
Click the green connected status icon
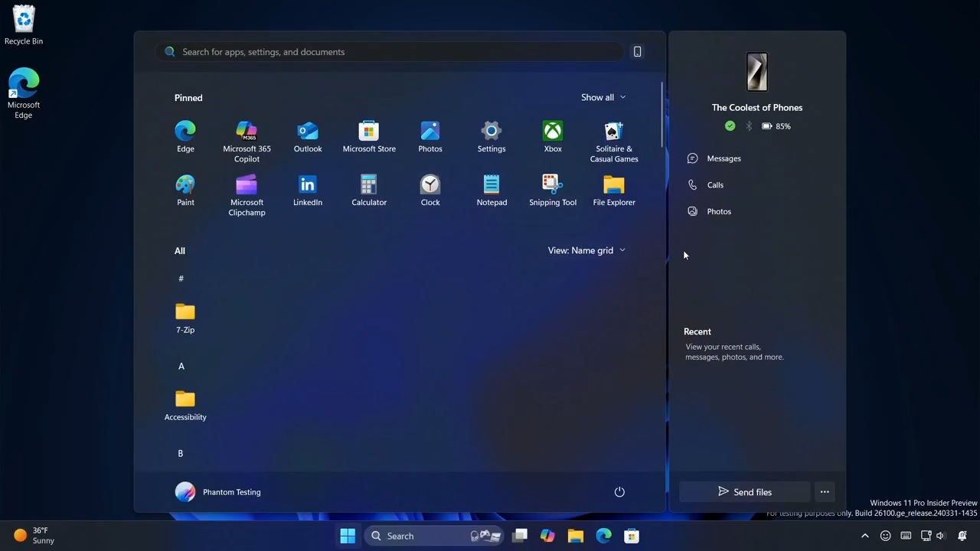pyautogui.click(x=730, y=126)
